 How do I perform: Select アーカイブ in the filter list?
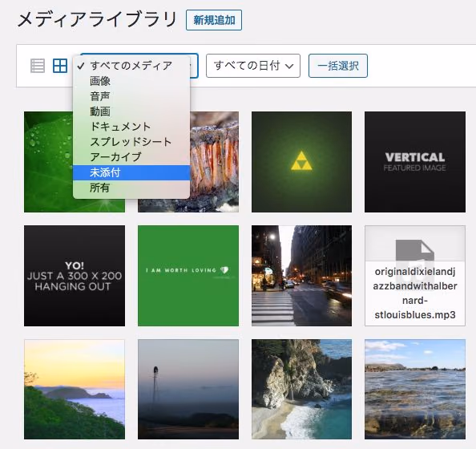point(131,157)
